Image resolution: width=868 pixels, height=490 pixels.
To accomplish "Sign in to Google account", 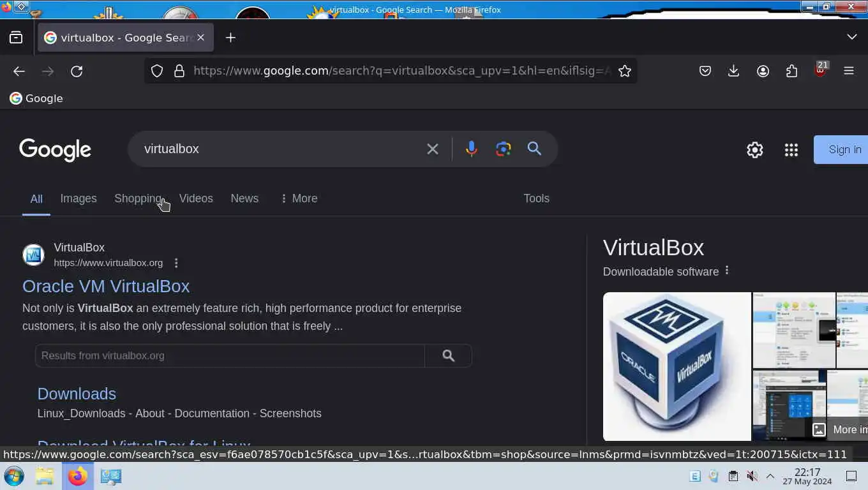I will [841, 149].
